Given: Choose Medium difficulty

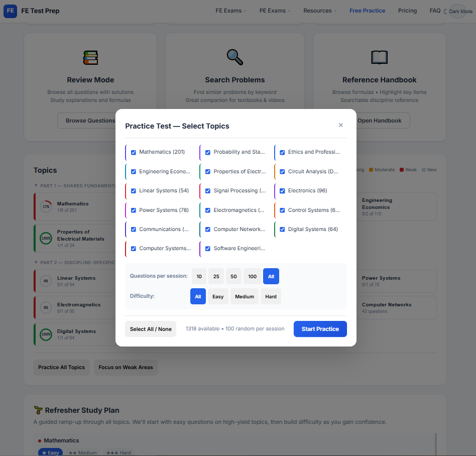Looking at the screenshot, I should pyautogui.click(x=245, y=296).
